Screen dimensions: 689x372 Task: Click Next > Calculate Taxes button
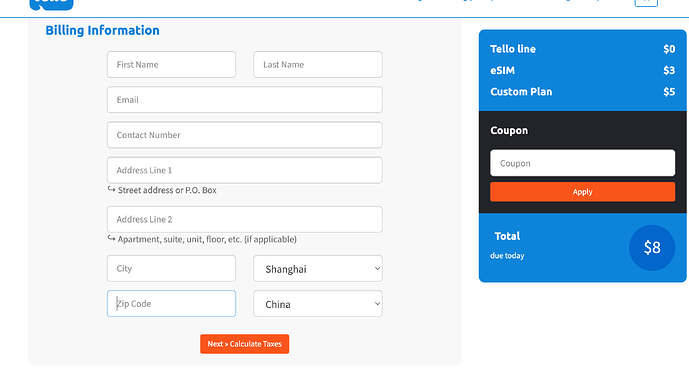coord(245,344)
